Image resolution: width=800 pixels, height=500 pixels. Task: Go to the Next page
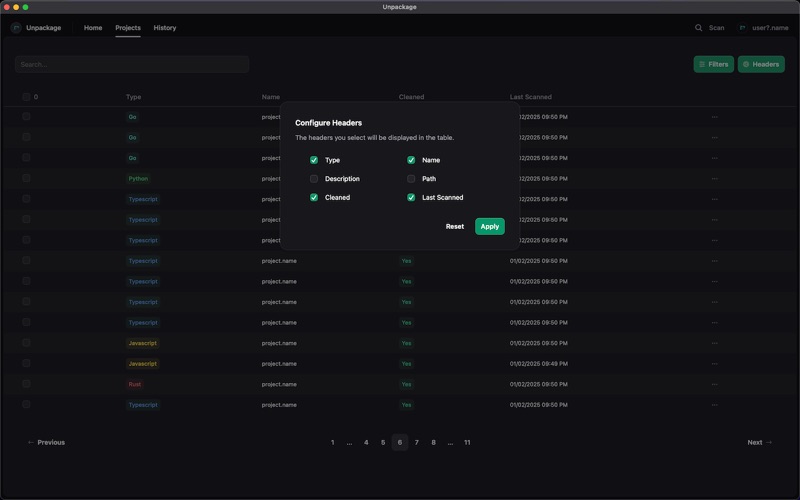[759, 442]
